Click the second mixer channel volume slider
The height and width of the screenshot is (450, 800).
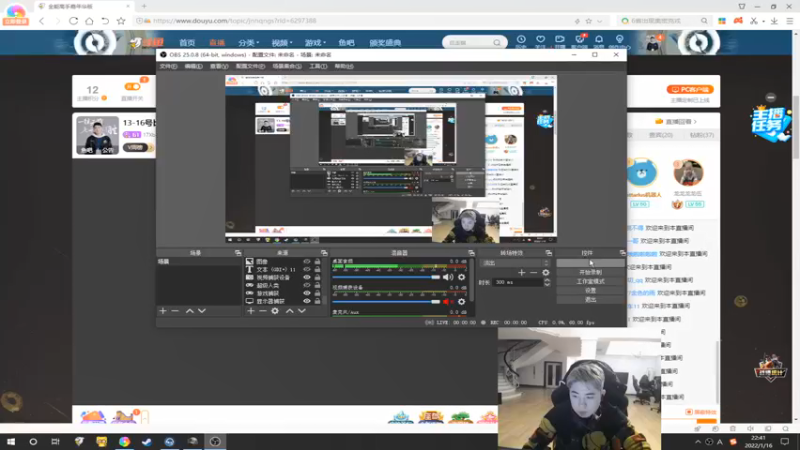point(386,302)
